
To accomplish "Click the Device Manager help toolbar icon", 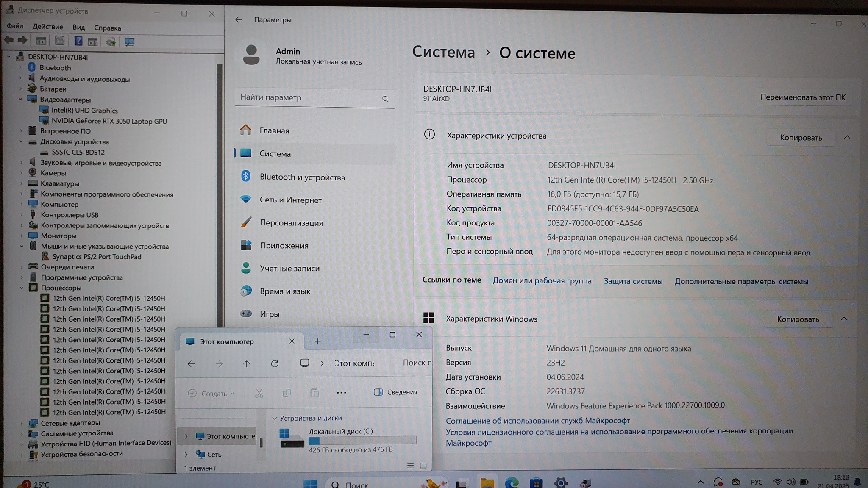I will tap(78, 41).
